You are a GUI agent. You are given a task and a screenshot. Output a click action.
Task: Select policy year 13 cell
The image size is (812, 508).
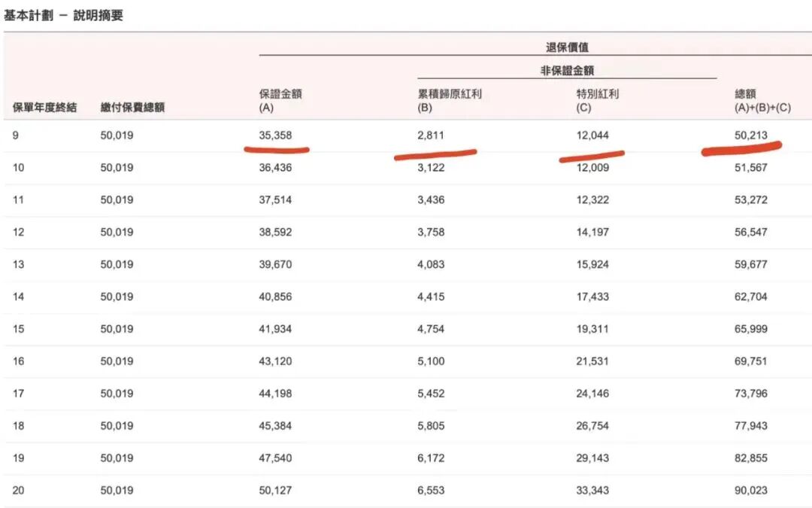pos(19,264)
